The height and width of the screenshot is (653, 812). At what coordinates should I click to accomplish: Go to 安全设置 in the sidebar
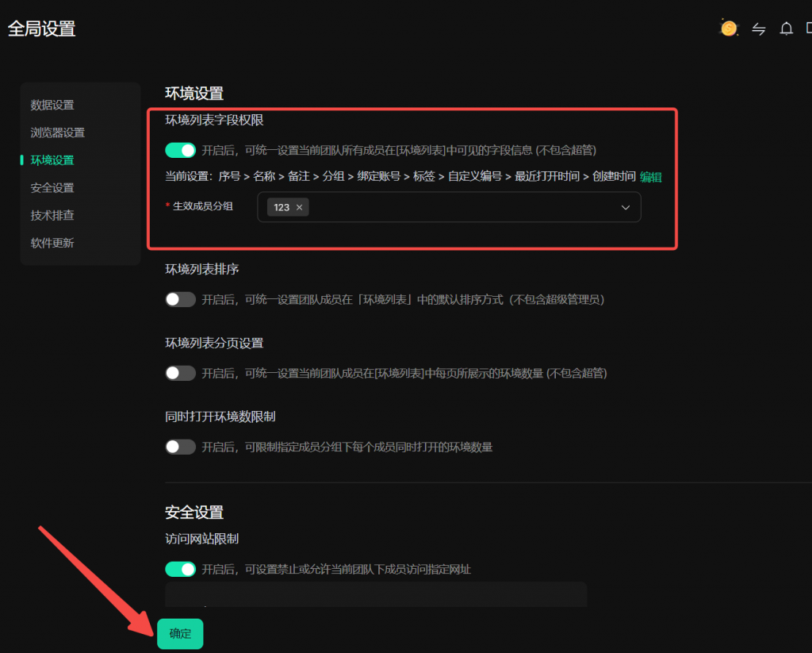tap(52, 187)
